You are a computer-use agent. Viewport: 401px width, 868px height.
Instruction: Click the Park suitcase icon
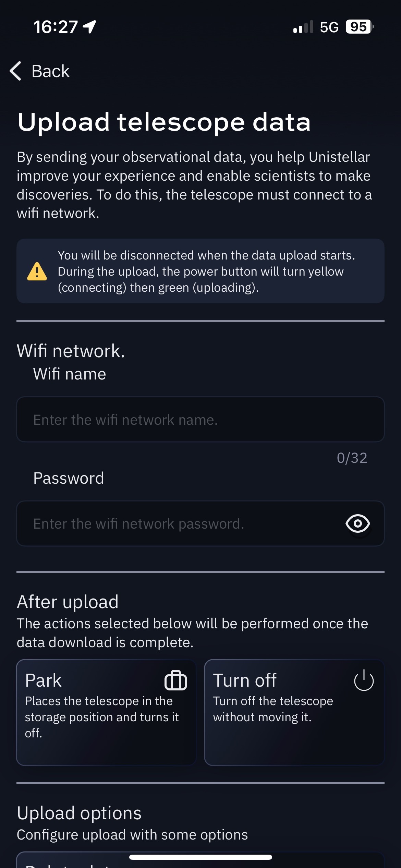[176, 680]
